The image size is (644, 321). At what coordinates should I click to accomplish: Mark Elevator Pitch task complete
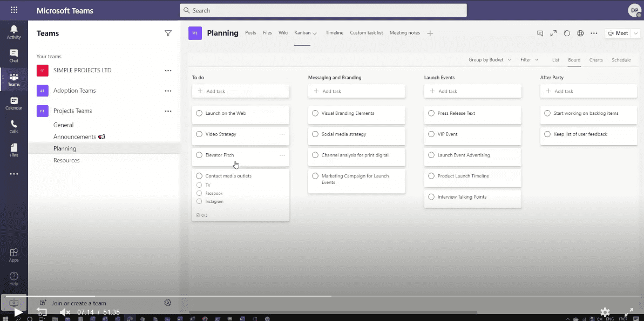(199, 155)
